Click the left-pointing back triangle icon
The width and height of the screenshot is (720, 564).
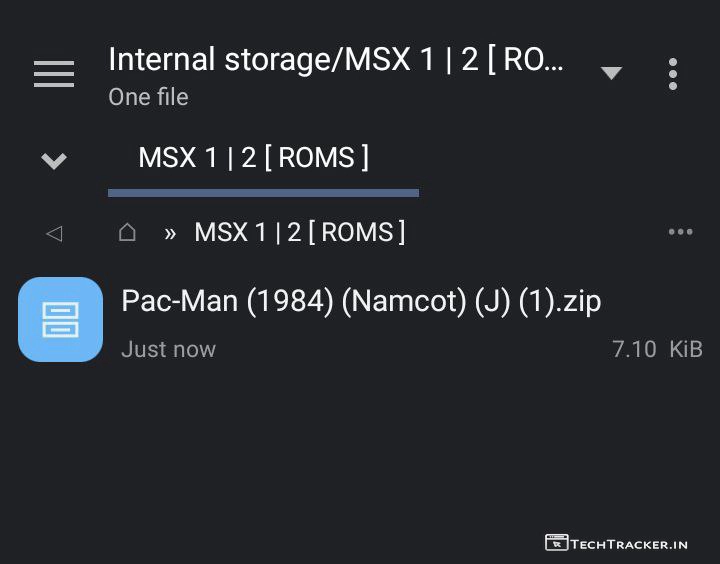54,233
